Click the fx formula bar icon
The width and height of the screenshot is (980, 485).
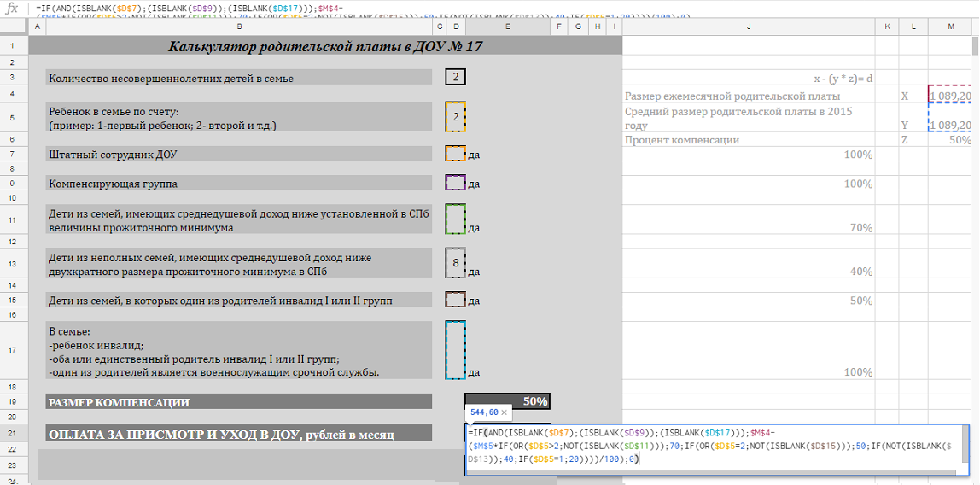pos(11,9)
